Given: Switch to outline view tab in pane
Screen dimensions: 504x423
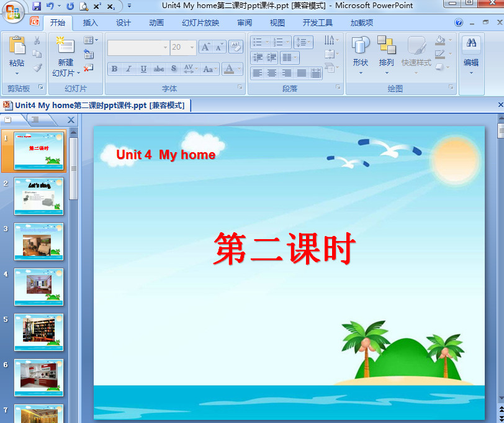Looking at the screenshot, I should [x=35, y=120].
